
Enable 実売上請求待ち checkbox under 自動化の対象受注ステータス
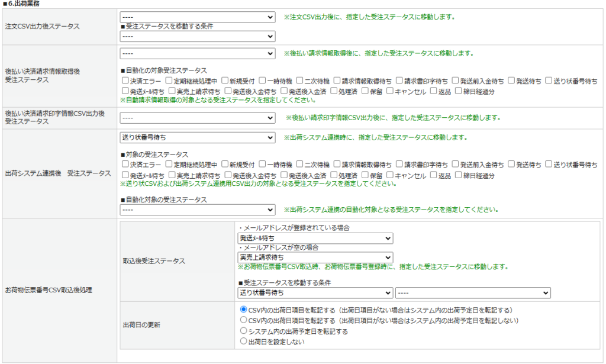coord(172,91)
